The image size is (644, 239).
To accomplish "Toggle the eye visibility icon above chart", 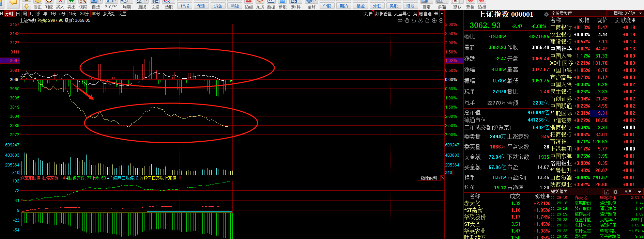I will tap(400, 20).
